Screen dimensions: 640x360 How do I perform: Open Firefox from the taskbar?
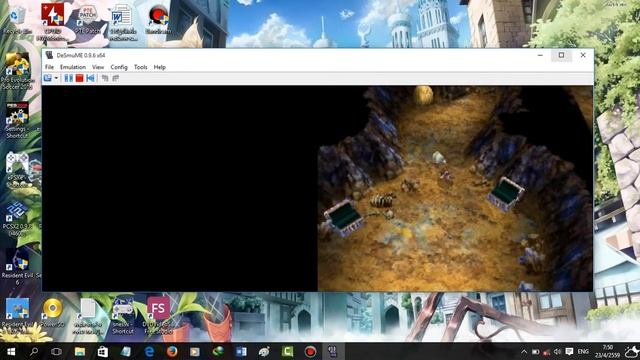point(172,351)
